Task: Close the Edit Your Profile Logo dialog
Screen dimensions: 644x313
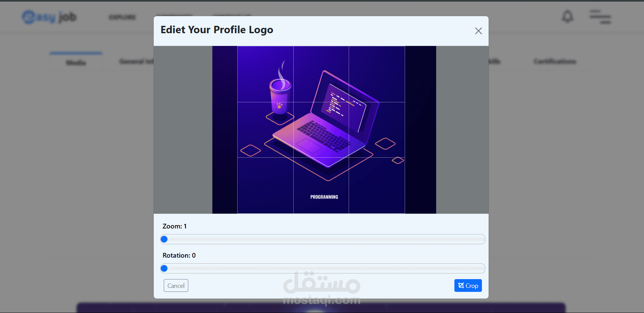Action: tap(478, 31)
